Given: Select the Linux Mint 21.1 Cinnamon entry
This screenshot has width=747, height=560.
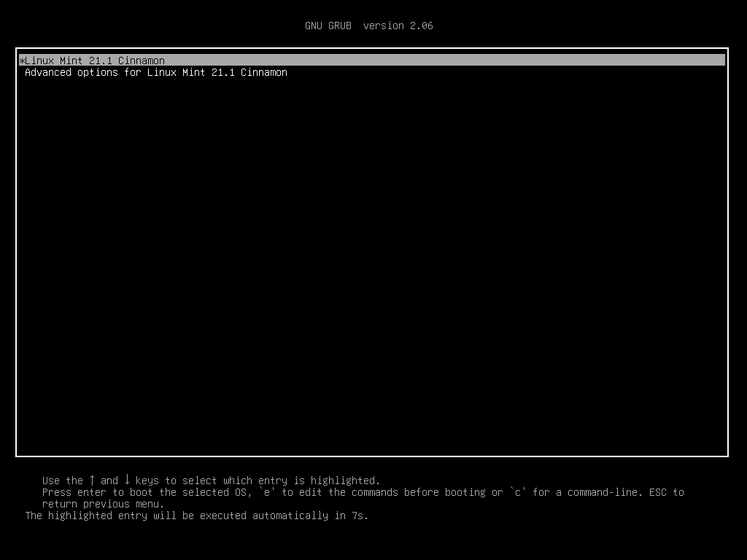Looking at the screenshot, I should pos(371,61).
